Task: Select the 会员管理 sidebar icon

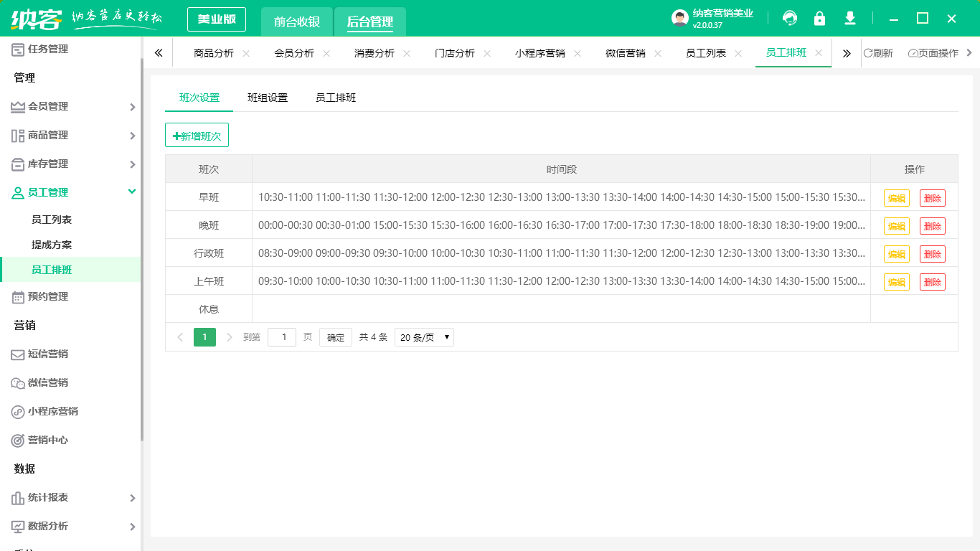Action: click(17, 106)
